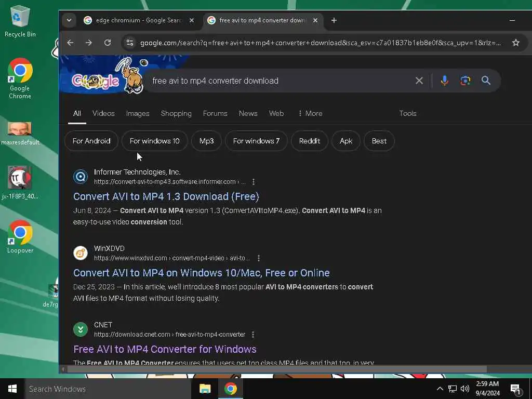Screen dimensions: 532x399
Task: Open the Action Center notifications icon
Action: click(x=515, y=389)
